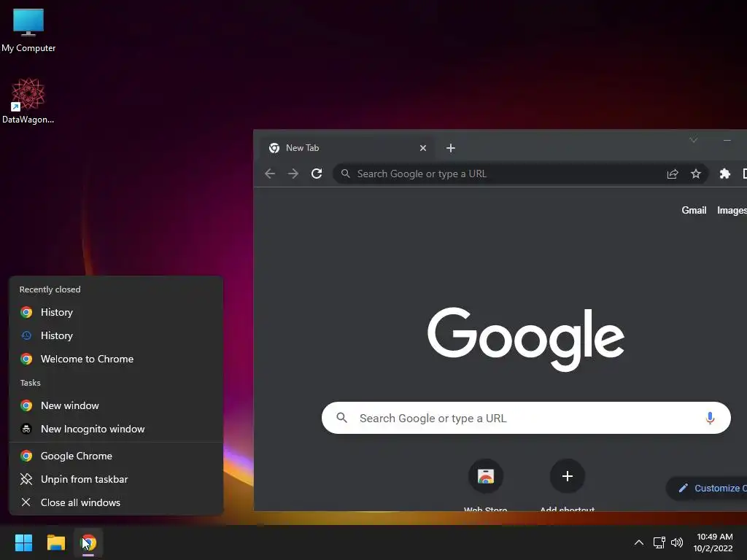This screenshot has height=560, width=747.
Task: Reload the current page
Action: click(x=317, y=174)
